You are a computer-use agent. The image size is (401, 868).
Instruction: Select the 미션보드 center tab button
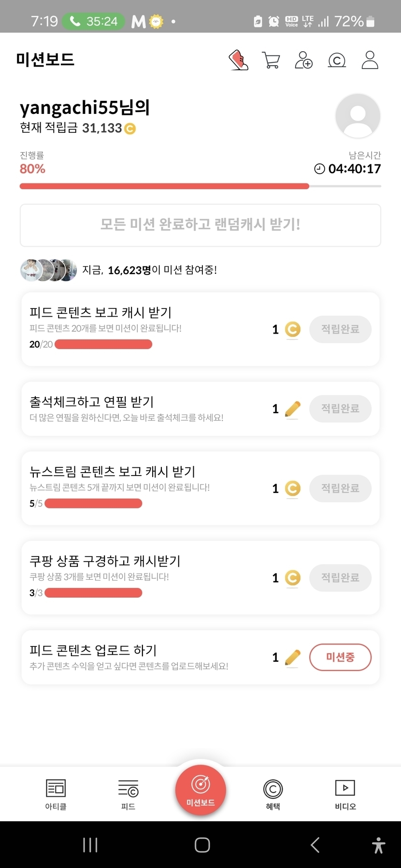(200, 790)
